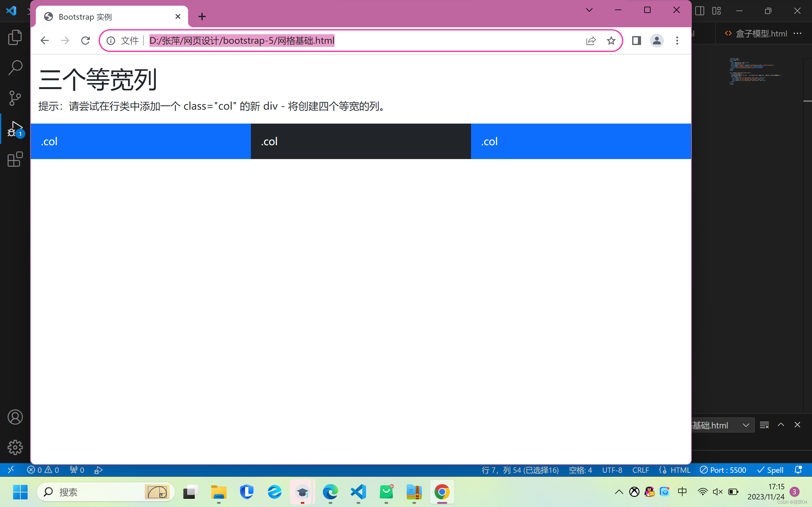
Task: Open VS Code Explorer sidebar icon
Action: [x=15, y=37]
